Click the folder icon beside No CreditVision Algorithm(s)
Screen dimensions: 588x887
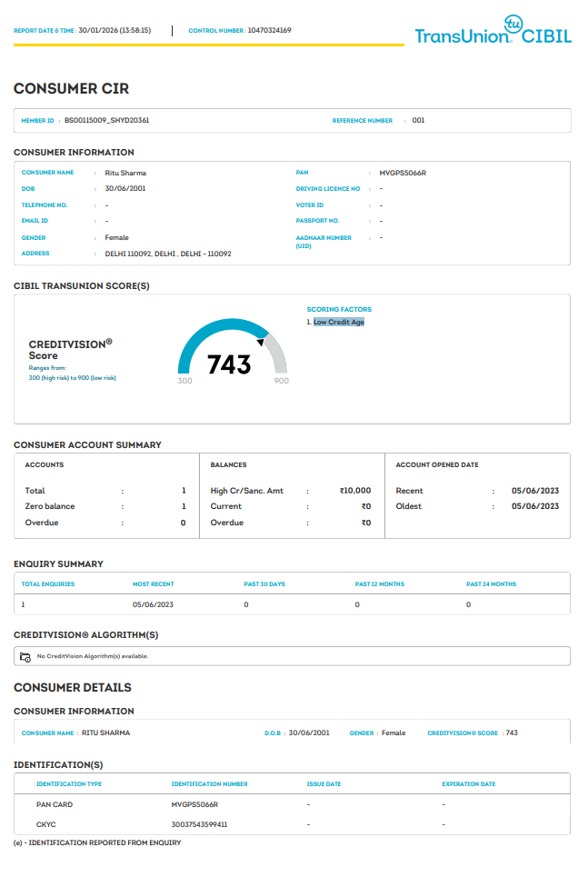click(25, 657)
